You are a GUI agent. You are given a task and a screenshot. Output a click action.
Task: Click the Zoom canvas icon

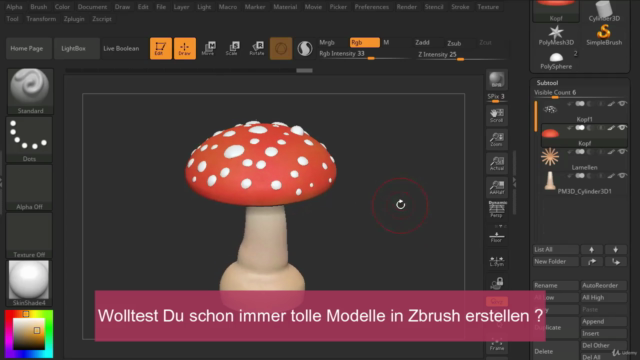[x=497, y=140]
